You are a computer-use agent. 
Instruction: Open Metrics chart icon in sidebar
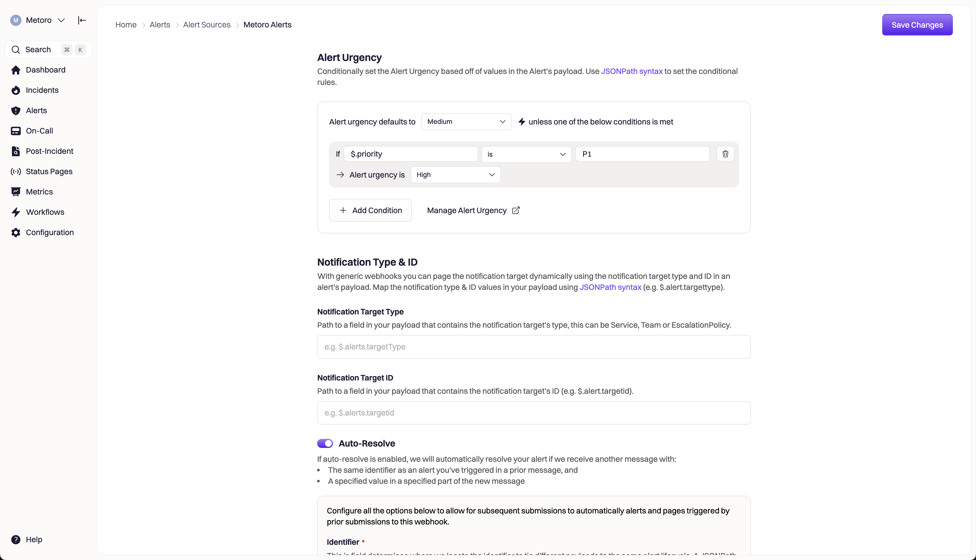pyautogui.click(x=16, y=192)
